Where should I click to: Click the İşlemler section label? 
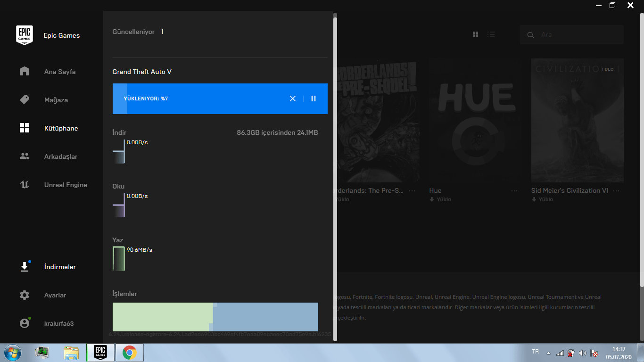124,294
